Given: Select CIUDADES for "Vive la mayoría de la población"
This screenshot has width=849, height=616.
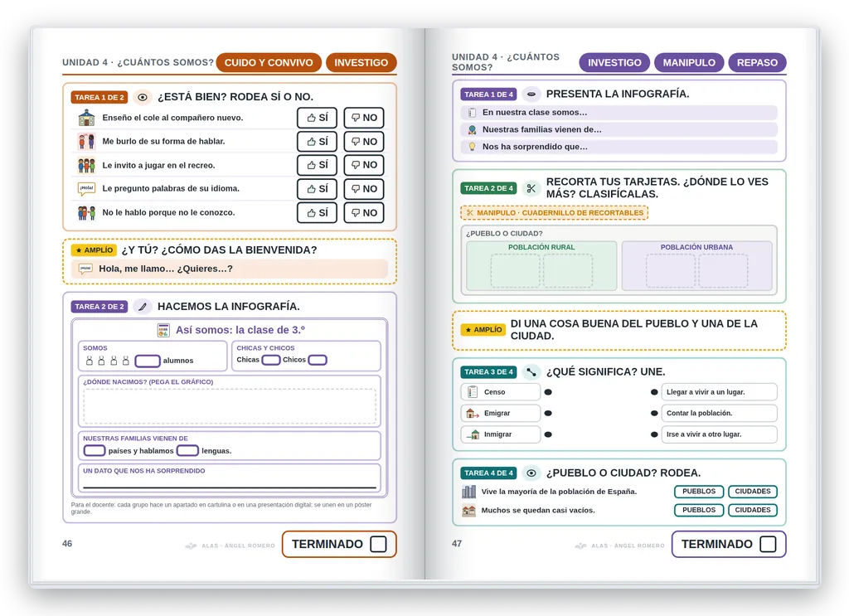Looking at the screenshot, I should (x=753, y=492).
